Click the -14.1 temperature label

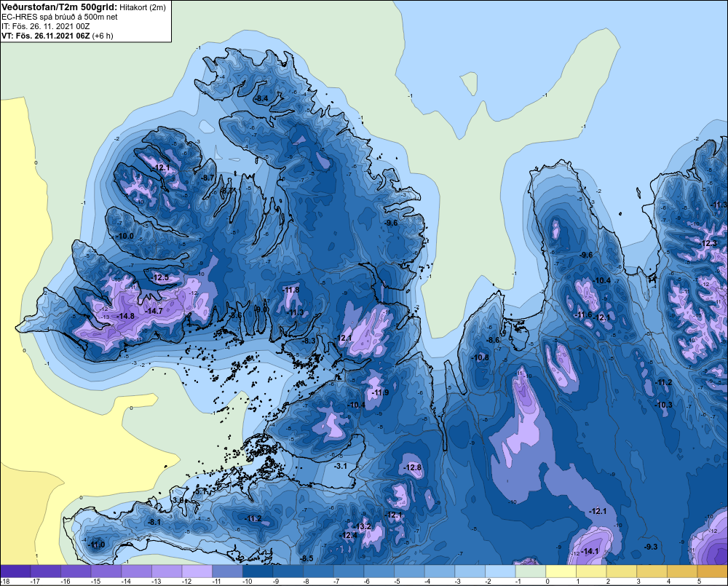[590, 551]
